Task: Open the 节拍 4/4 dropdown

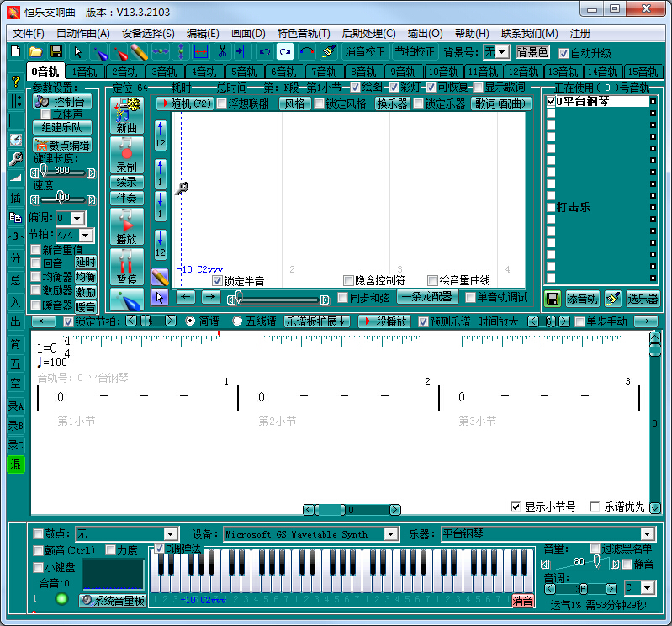Action: [86, 235]
